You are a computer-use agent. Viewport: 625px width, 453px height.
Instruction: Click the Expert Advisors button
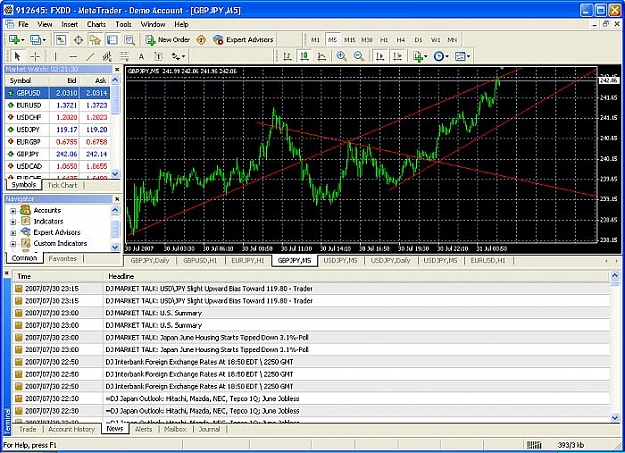pos(243,39)
